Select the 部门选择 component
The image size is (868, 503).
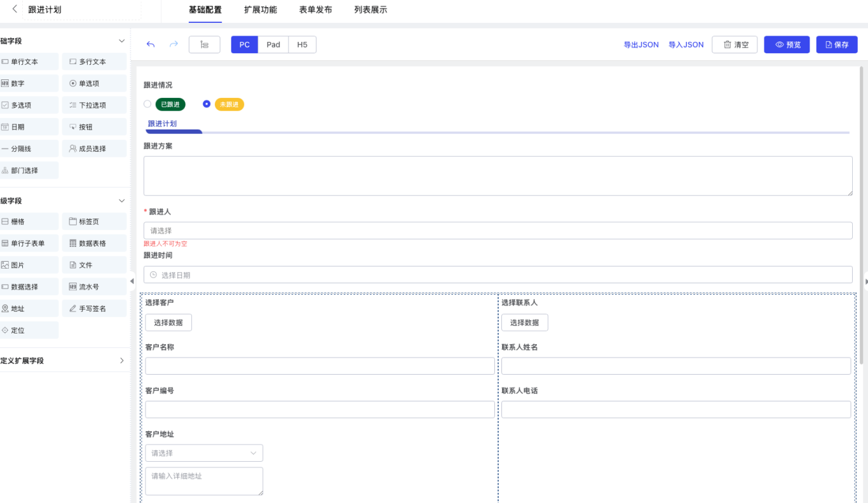[x=29, y=170]
